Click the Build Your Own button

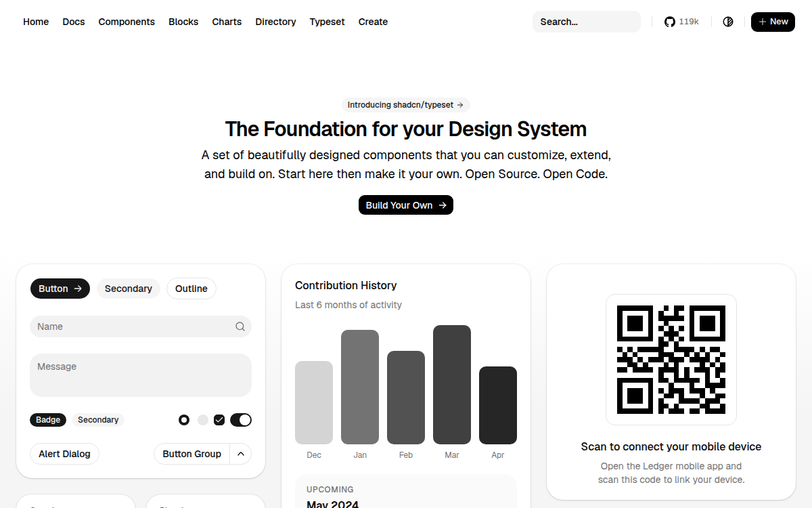click(406, 205)
